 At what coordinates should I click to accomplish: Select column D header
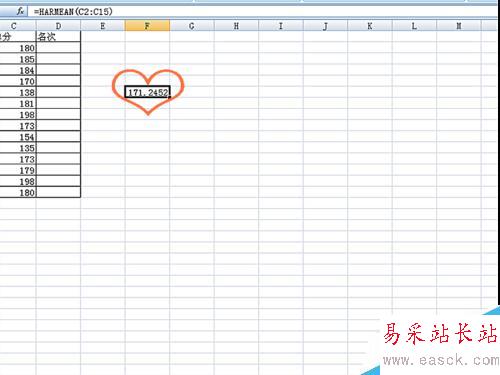point(58,26)
